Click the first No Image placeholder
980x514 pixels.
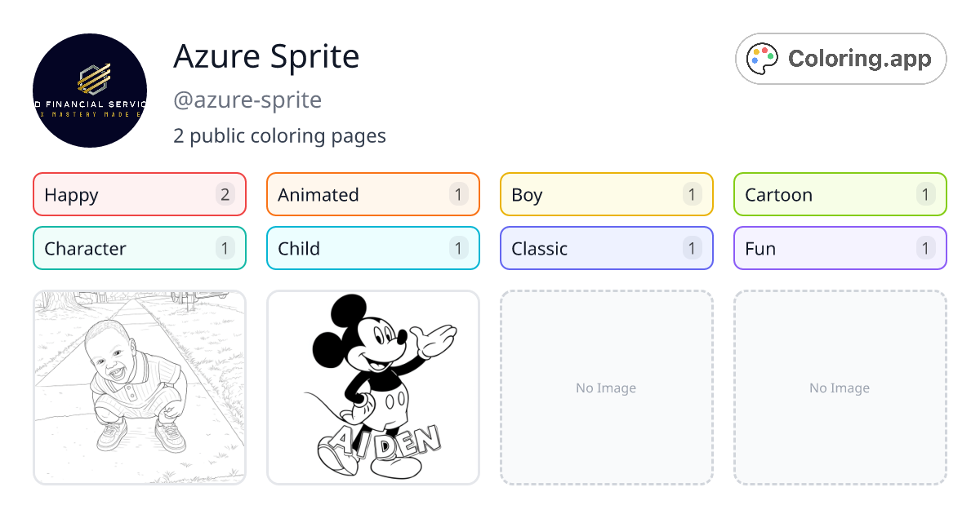[x=606, y=388]
